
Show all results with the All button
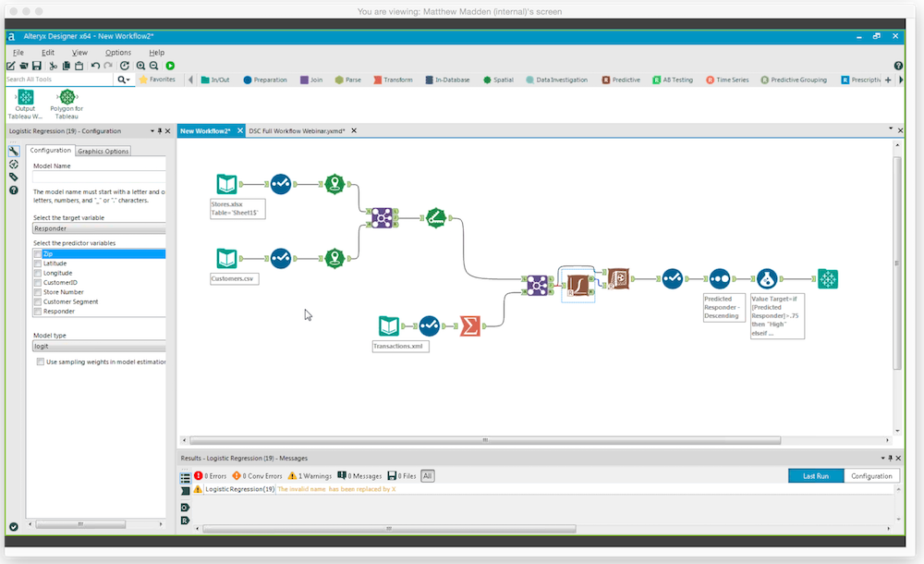427,476
